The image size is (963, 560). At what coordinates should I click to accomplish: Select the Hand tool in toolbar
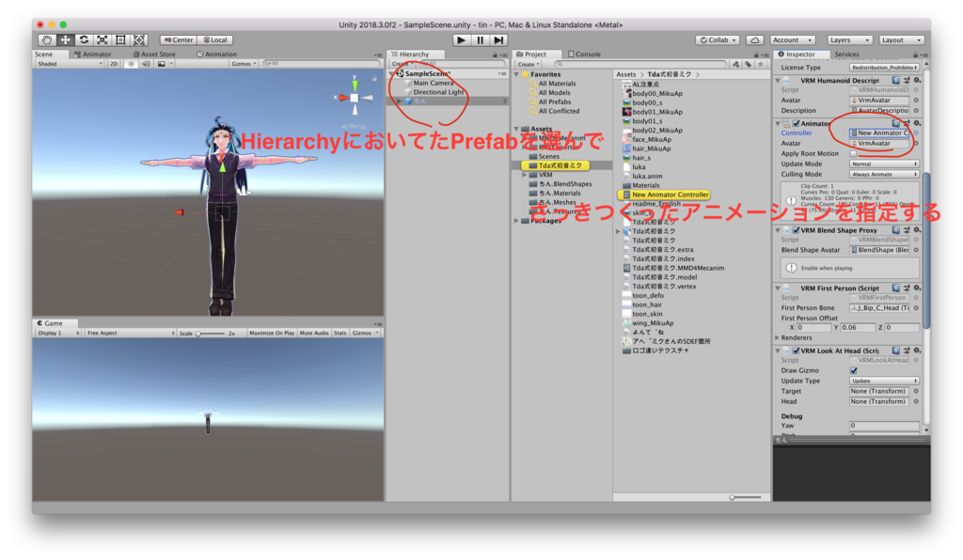pos(47,39)
